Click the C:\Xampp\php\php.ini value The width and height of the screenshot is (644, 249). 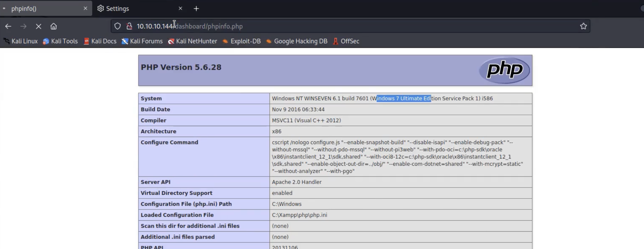[299, 215]
